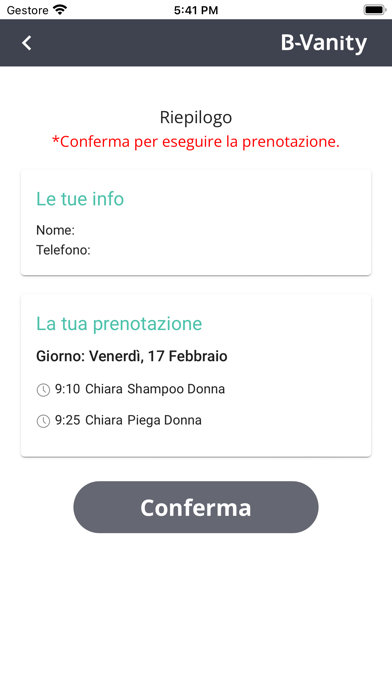Tap the 5:41 PM clock in status bar

196,10
